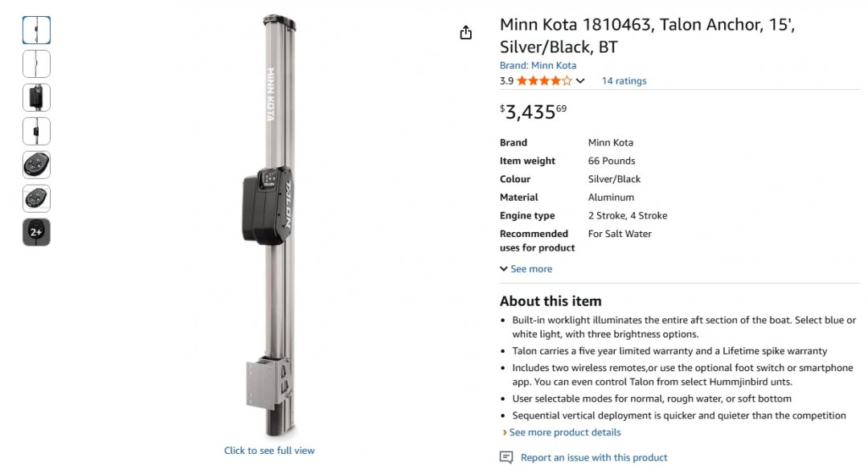Show the third thumbnail of black motor close-up

[x=36, y=98]
